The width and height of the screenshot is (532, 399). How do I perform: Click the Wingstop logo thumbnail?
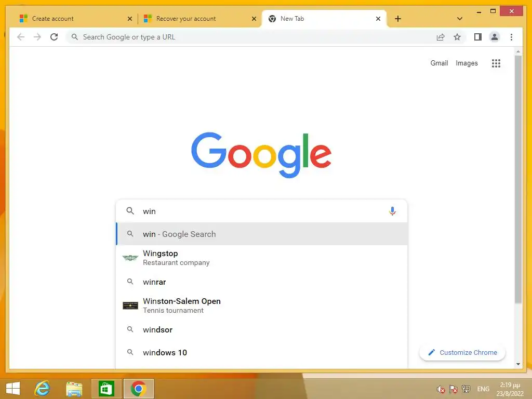(x=130, y=258)
